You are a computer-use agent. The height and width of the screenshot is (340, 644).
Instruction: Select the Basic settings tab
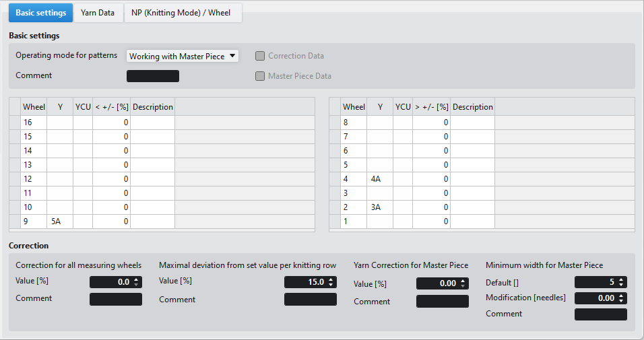[41, 13]
